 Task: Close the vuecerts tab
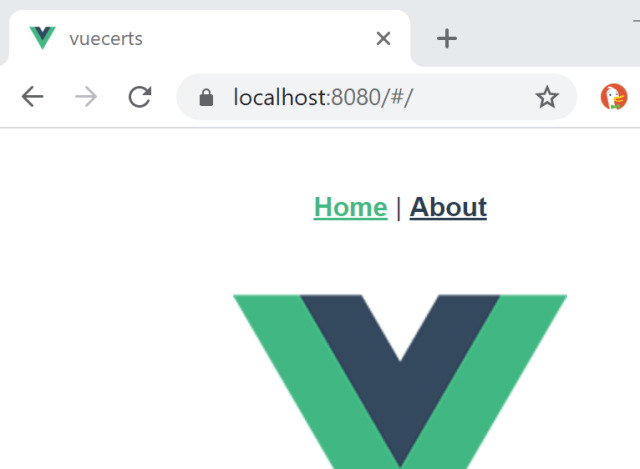pos(383,39)
